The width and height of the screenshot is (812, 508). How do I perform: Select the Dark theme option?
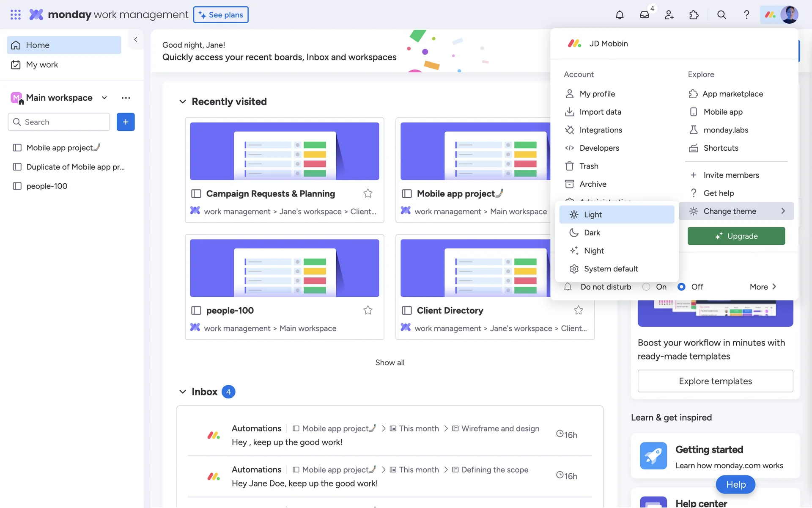pyautogui.click(x=592, y=233)
